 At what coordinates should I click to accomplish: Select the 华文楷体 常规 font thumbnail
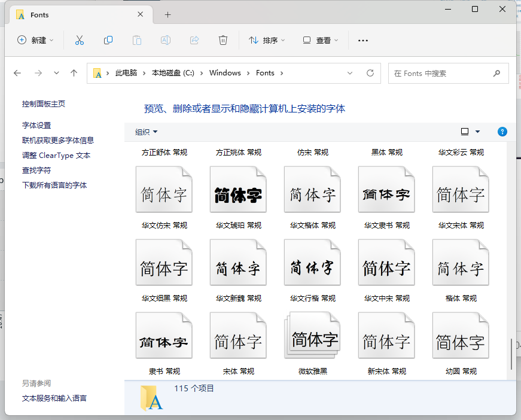pyautogui.click(x=312, y=190)
